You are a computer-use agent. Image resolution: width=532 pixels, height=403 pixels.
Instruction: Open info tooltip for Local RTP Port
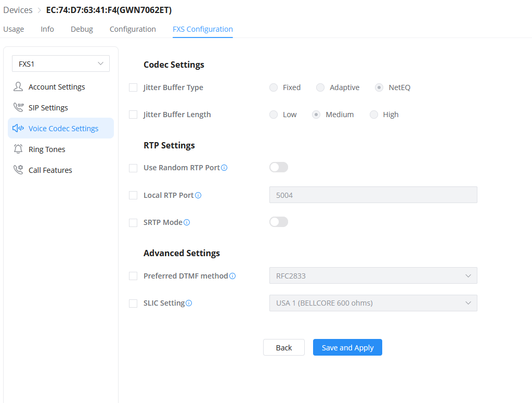point(199,195)
